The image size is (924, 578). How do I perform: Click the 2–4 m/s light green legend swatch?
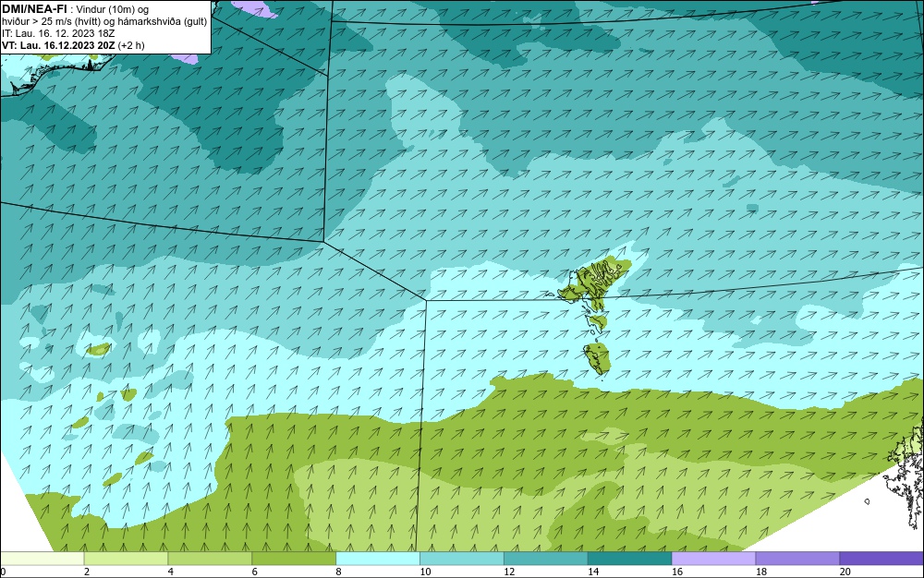[126, 558]
